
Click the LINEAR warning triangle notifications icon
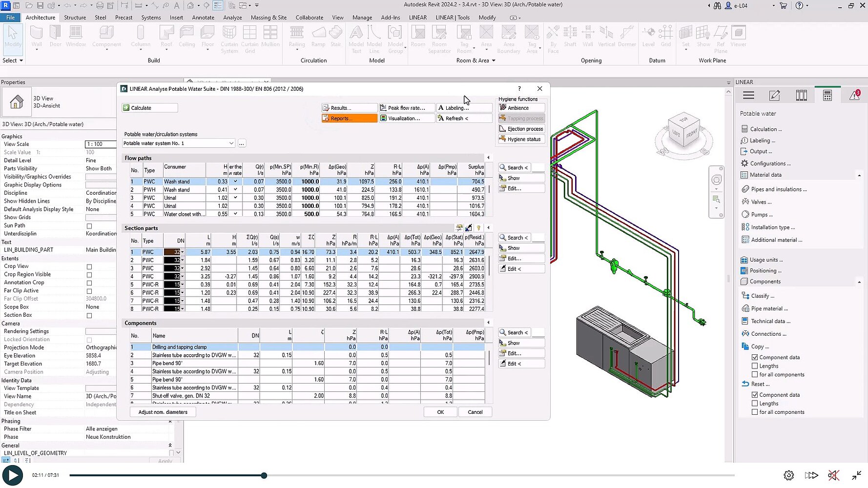coord(854,96)
